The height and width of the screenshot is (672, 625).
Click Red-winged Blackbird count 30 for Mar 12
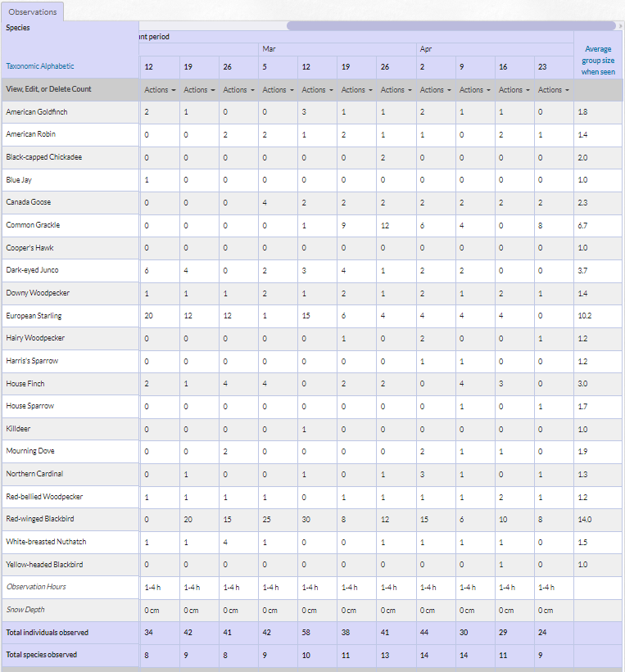pyautogui.click(x=306, y=520)
